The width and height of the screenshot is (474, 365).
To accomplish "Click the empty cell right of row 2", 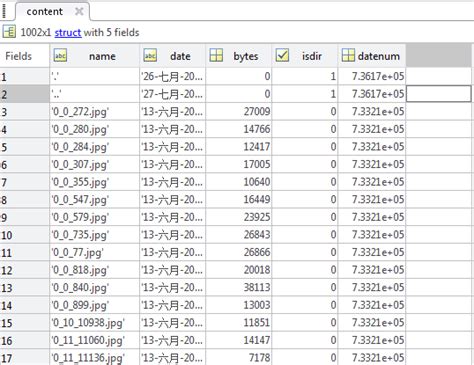I will 439,94.
